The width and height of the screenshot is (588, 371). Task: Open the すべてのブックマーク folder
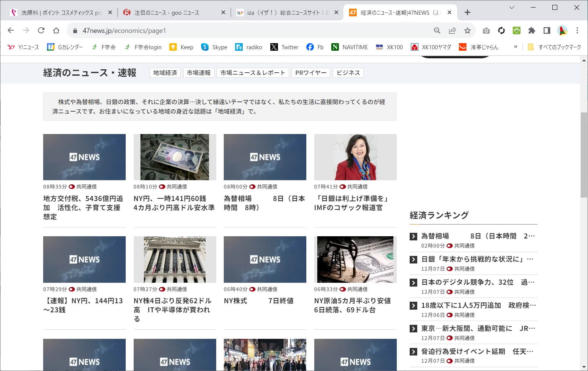coord(554,47)
